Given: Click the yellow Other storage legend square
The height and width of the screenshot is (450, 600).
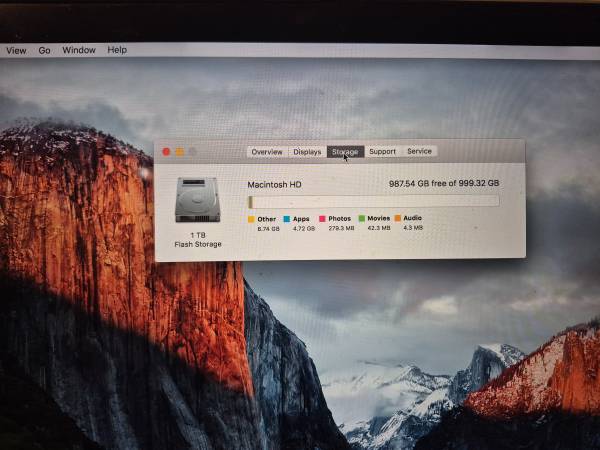Looking at the screenshot, I should point(251,218).
